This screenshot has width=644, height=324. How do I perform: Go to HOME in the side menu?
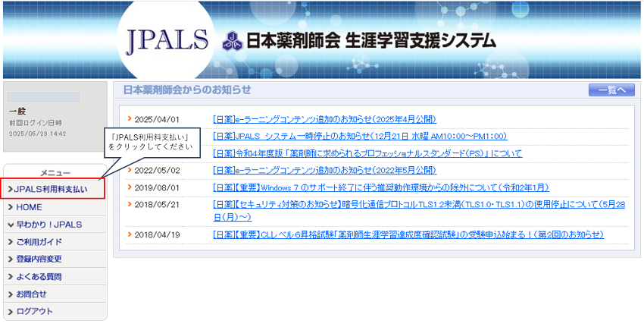(29, 207)
